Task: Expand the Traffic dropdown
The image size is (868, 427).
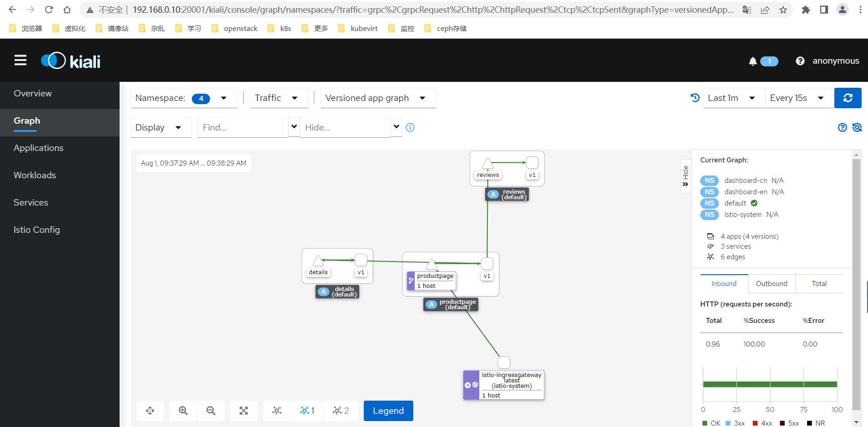Action: tap(279, 98)
